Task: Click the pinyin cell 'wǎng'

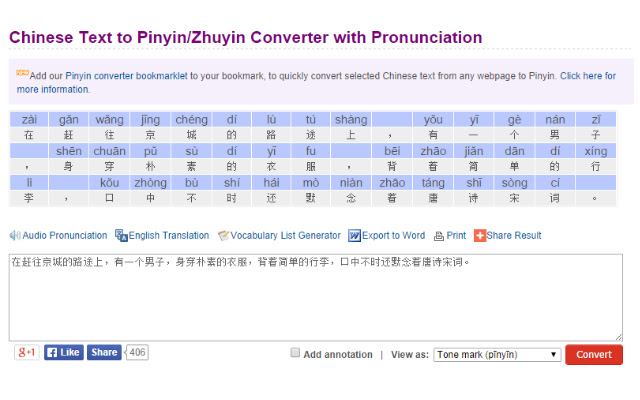Action: pos(109,120)
